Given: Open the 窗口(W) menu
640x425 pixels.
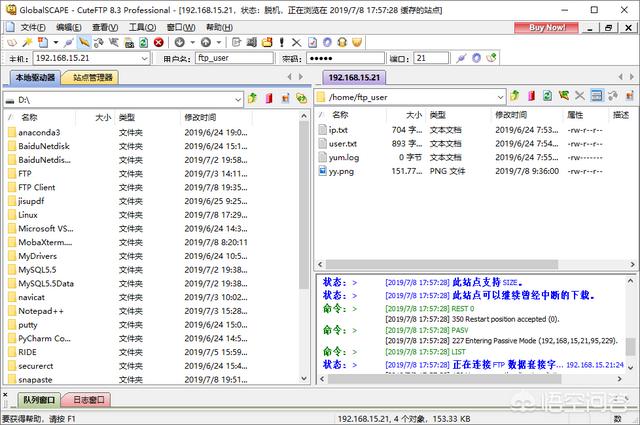Looking at the screenshot, I should coord(181,27).
